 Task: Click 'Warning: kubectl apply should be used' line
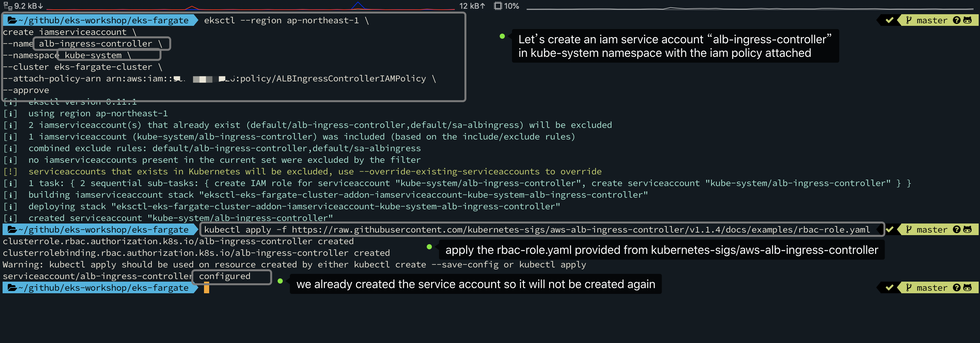coord(294,265)
